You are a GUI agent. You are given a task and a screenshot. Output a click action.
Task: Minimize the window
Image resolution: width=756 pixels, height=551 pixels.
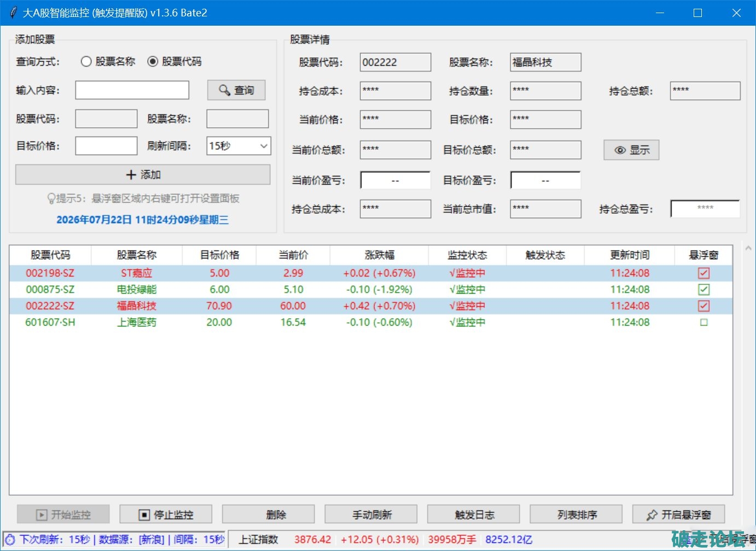click(x=660, y=13)
